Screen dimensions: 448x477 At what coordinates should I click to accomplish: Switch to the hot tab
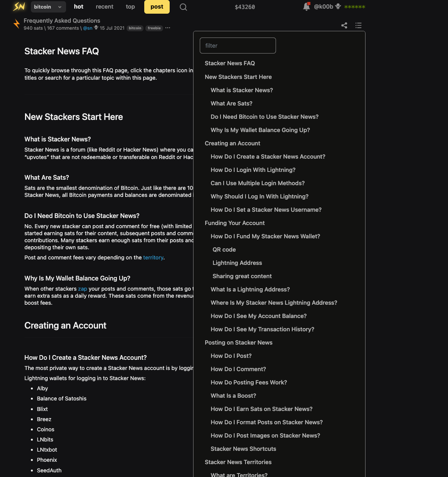click(x=79, y=7)
